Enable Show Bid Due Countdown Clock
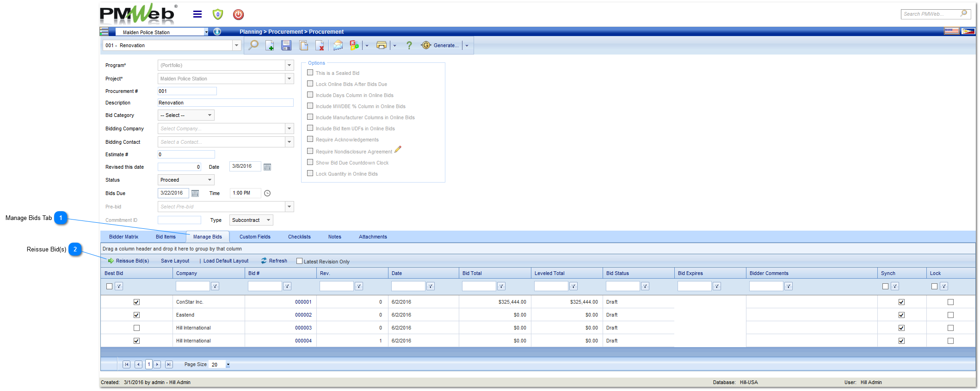 click(310, 162)
